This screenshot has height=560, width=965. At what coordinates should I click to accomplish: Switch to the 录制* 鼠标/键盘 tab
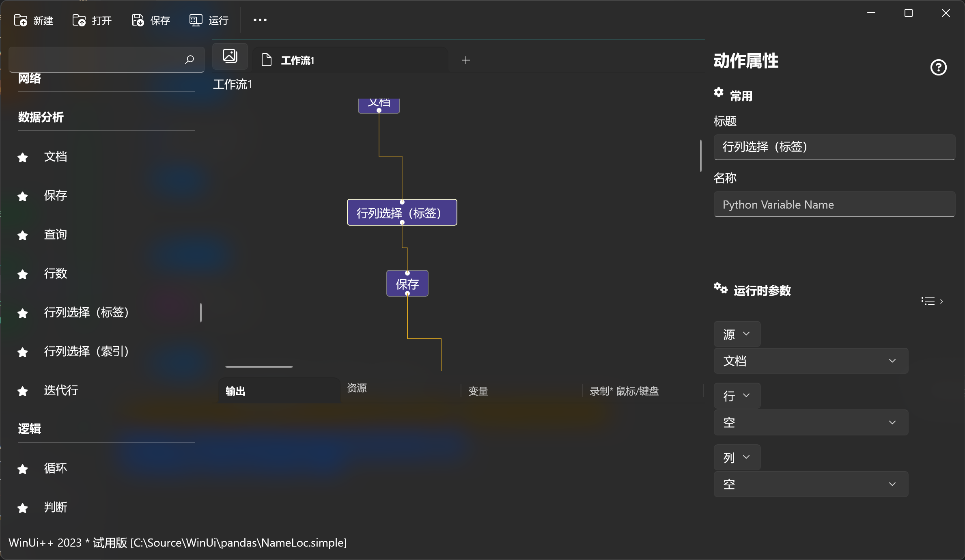point(624,391)
